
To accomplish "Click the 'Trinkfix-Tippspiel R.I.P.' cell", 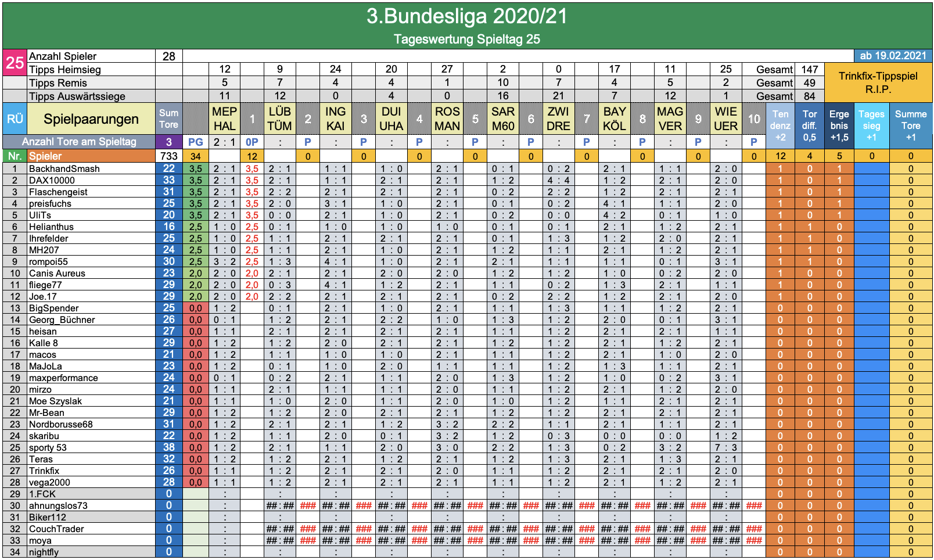I will click(x=878, y=82).
